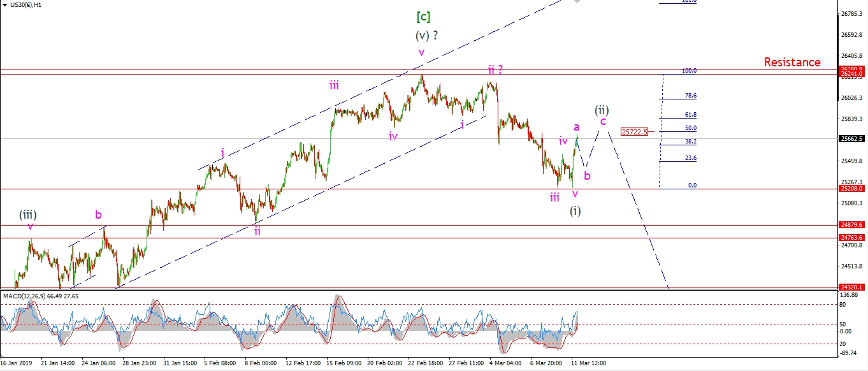Select the red Resistance text label

click(792, 62)
